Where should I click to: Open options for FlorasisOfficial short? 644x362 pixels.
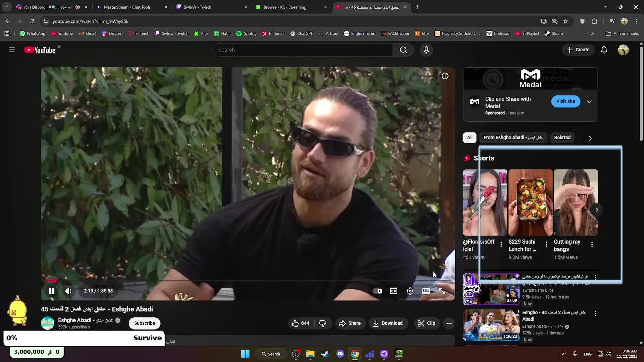(x=501, y=244)
